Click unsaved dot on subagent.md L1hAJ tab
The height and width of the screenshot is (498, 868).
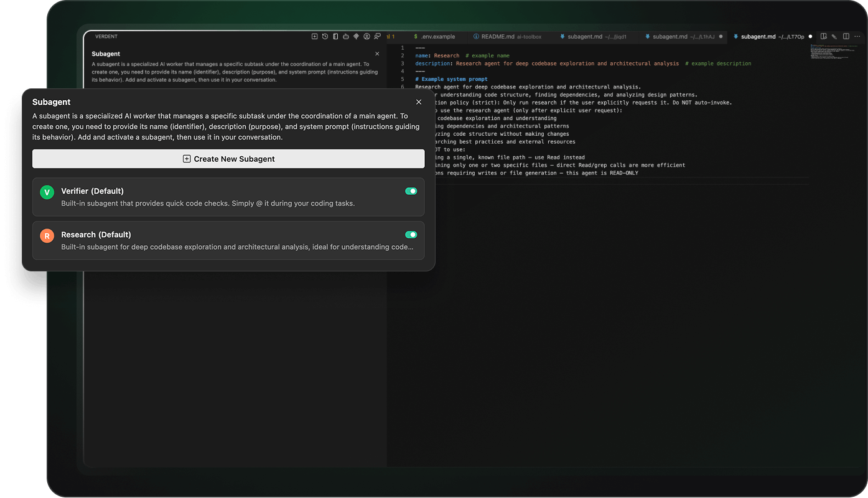pyautogui.click(x=721, y=37)
